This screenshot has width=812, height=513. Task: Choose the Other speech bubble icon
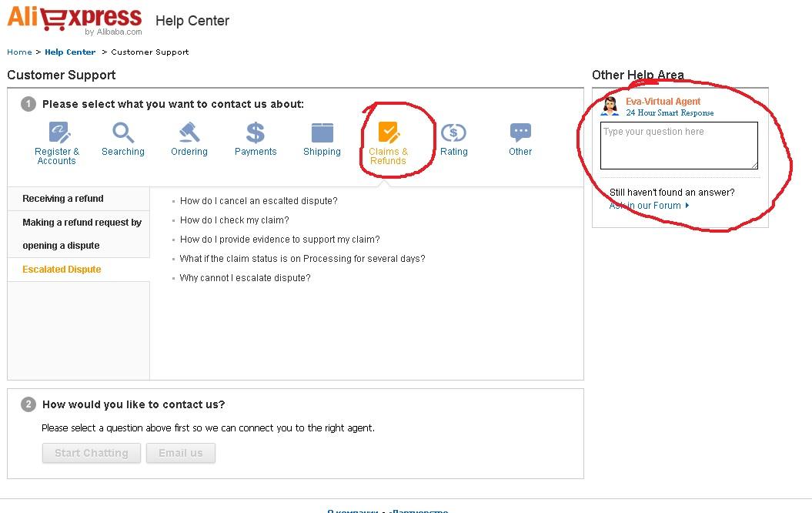[520, 132]
